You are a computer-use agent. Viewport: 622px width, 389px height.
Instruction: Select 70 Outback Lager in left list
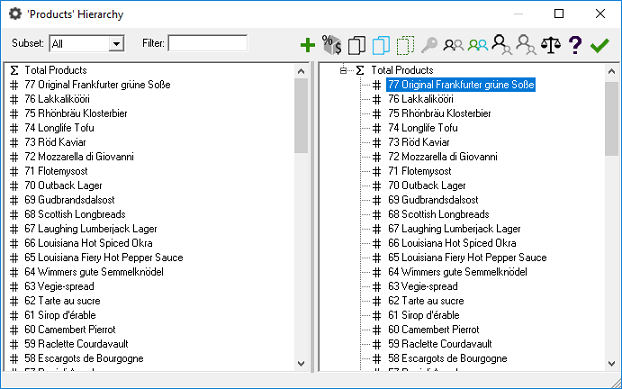click(63, 186)
